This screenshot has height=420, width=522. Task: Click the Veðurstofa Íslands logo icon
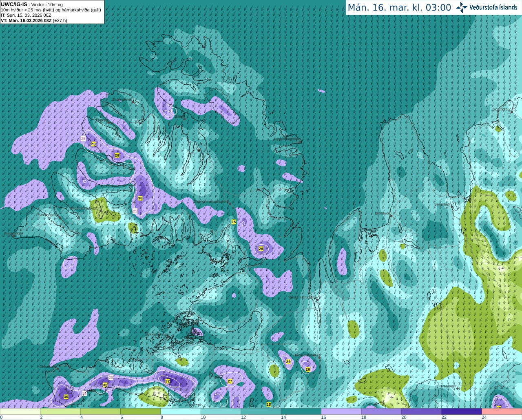point(462,7)
